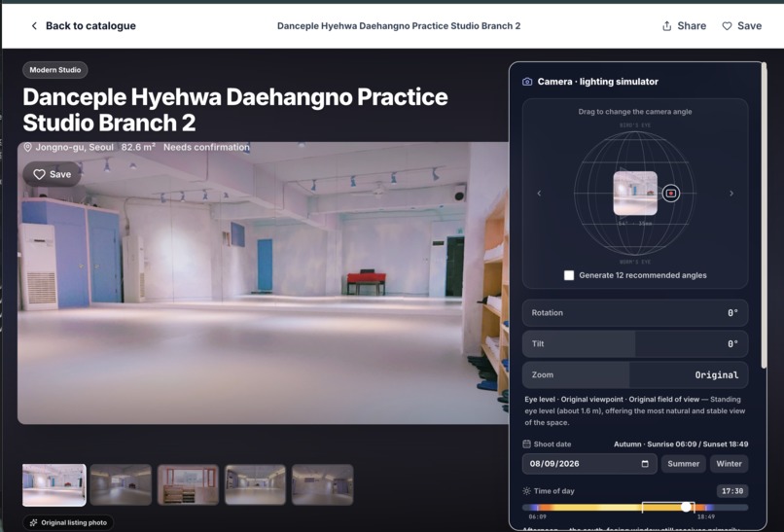
Task: Click the red camera marker on sphere
Action: [671, 193]
